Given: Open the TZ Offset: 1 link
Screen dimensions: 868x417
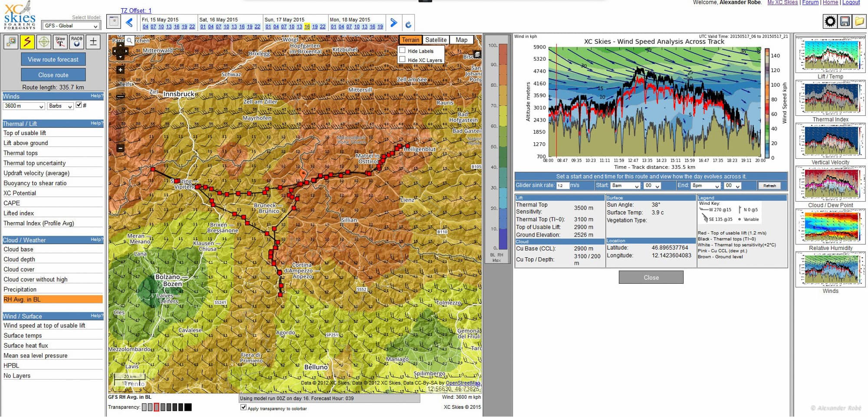Looking at the screenshot, I should click(x=136, y=10).
